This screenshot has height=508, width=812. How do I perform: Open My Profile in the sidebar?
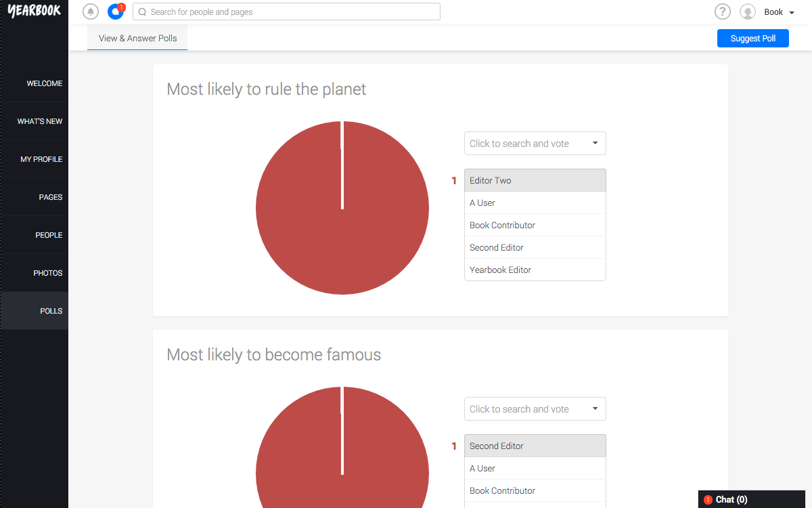[34, 159]
